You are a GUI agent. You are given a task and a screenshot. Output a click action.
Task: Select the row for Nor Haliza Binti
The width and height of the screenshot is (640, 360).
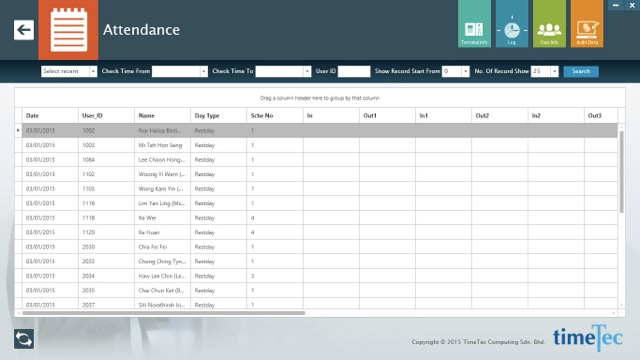coord(320,131)
